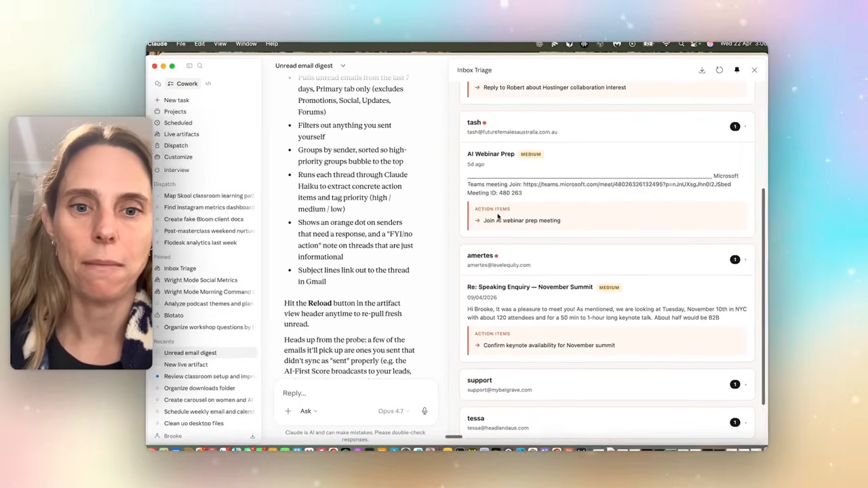Expand support sender group chevron
Screen dimensions: 868x488
pyautogui.click(x=746, y=384)
